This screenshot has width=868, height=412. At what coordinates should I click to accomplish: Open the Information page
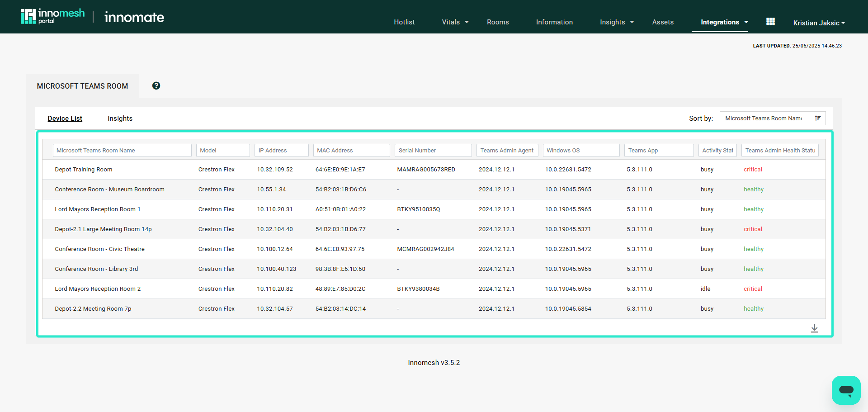pos(554,22)
